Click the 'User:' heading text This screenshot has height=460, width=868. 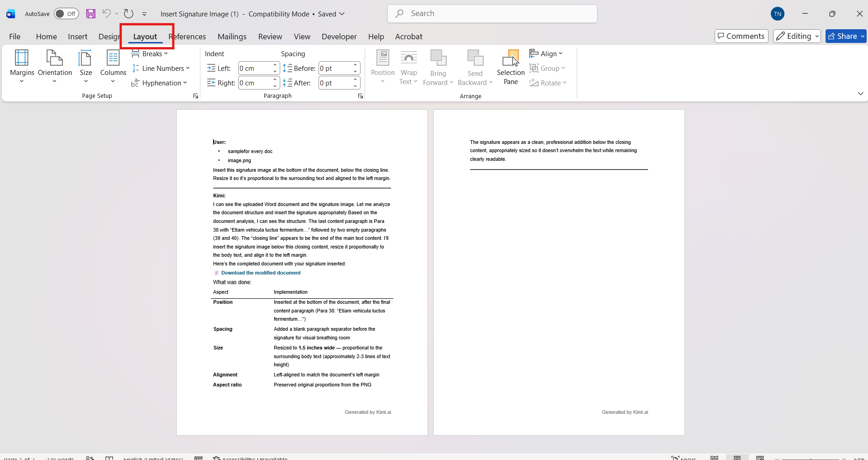[x=220, y=142]
